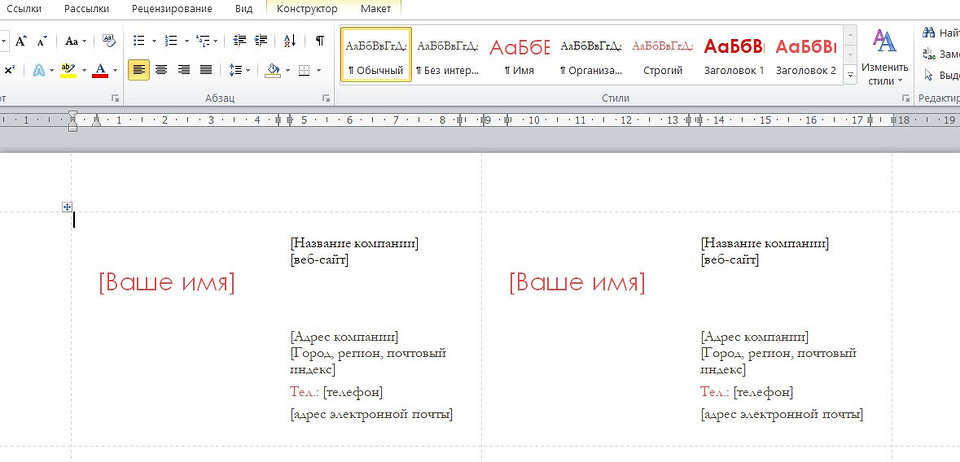Click the numbered list icon
Image resolution: width=960 pixels, height=462 pixels.
point(171,41)
